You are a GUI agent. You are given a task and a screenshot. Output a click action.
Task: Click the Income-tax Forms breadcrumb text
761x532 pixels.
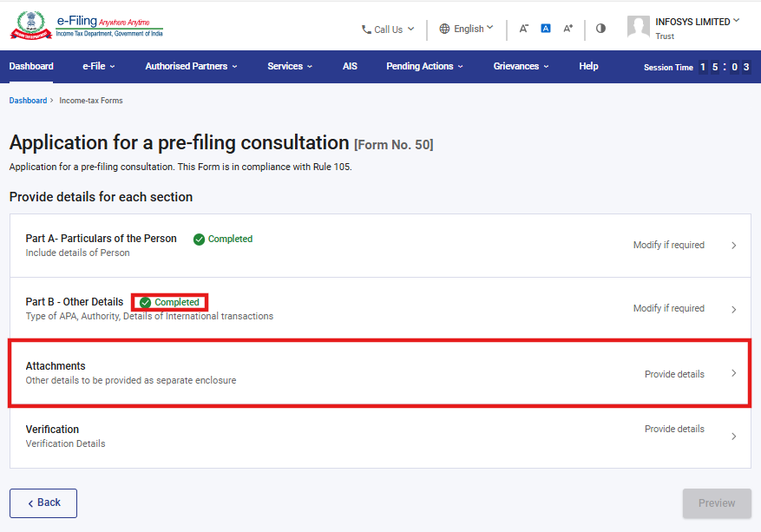click(x=91, y=101)
